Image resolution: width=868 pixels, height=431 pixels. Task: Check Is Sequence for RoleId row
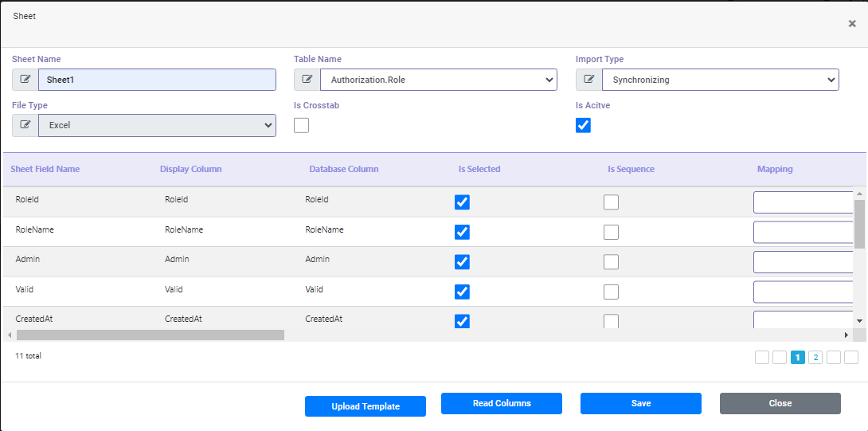611,202
